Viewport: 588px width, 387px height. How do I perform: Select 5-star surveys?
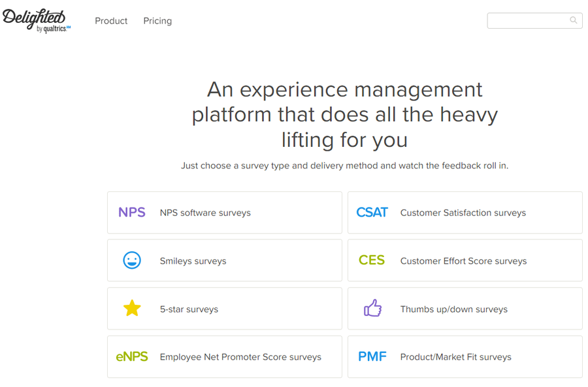click(x=225, y=309)
